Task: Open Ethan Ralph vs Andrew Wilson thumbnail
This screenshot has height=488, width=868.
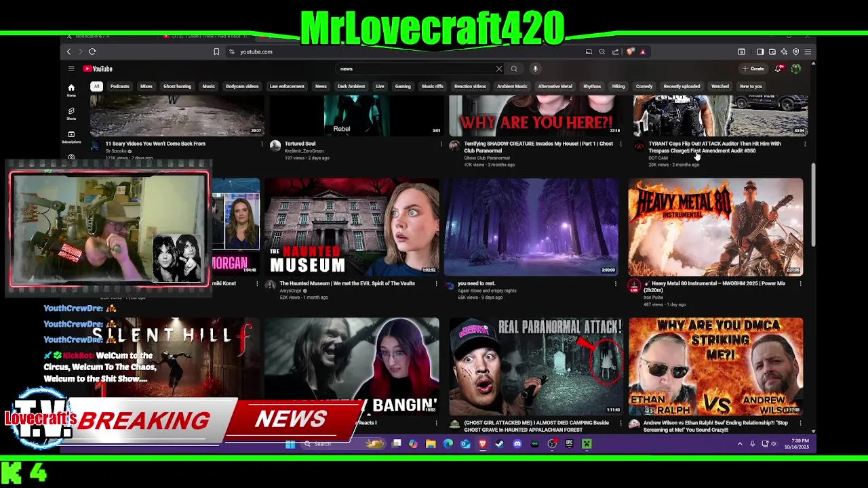Action: point(715,366)
